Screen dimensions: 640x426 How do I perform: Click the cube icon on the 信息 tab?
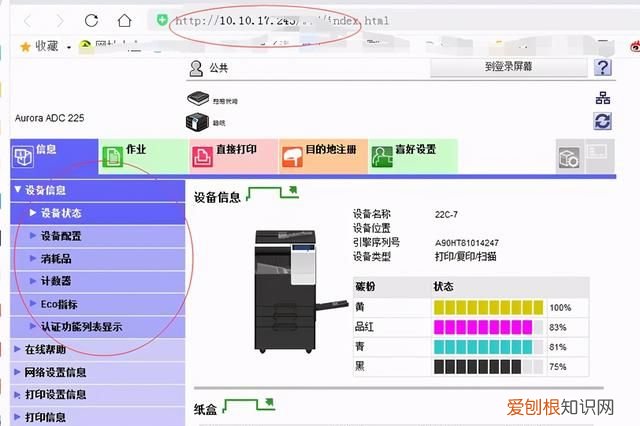click(x=23, y=157)
